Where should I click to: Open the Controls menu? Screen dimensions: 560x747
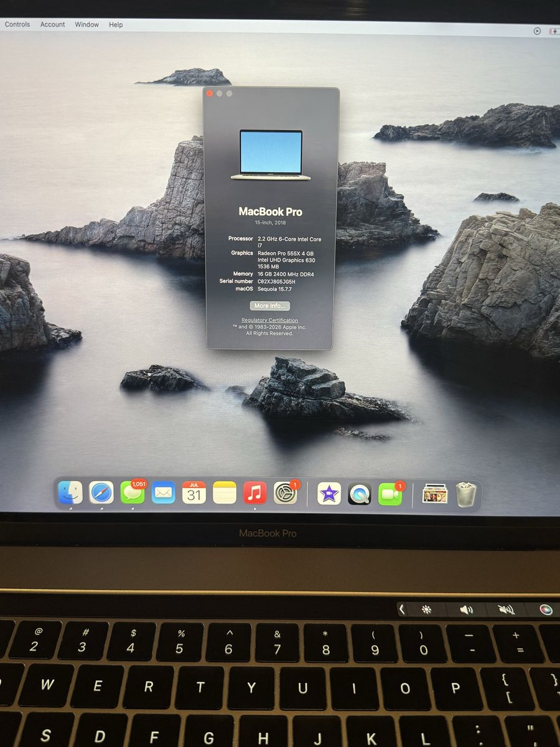click(x=17, y=24)
